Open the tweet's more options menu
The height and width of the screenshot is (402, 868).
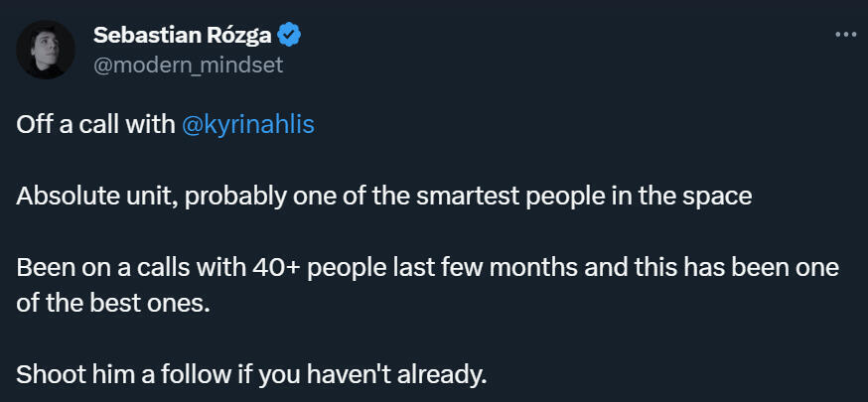844,35
